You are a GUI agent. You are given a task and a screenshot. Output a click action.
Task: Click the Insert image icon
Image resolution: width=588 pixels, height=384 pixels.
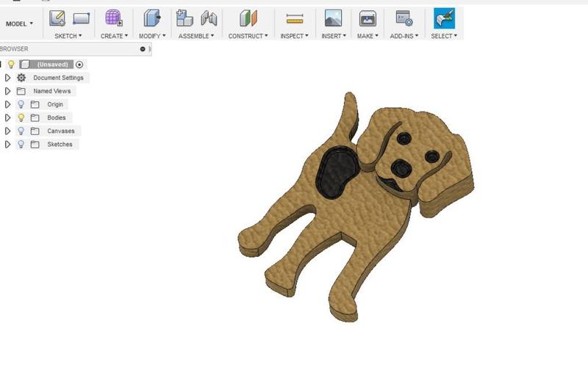pos(333,18)
